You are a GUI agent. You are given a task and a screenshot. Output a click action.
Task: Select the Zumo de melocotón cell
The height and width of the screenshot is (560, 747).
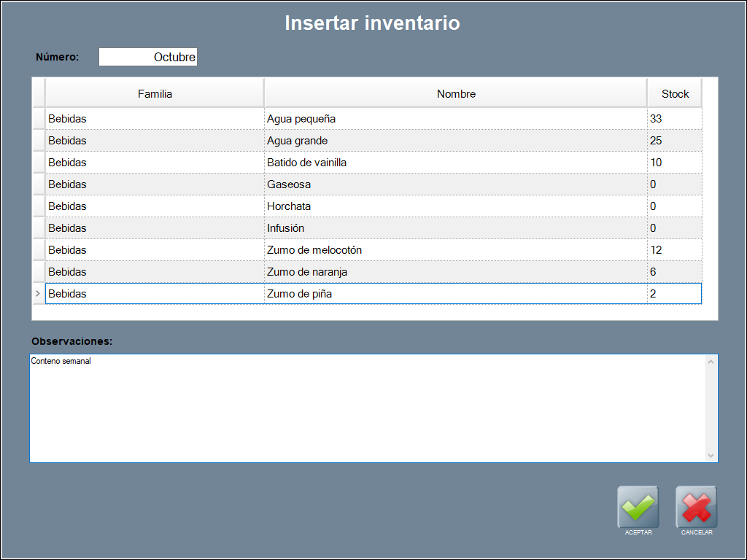(x=455, y=250)
